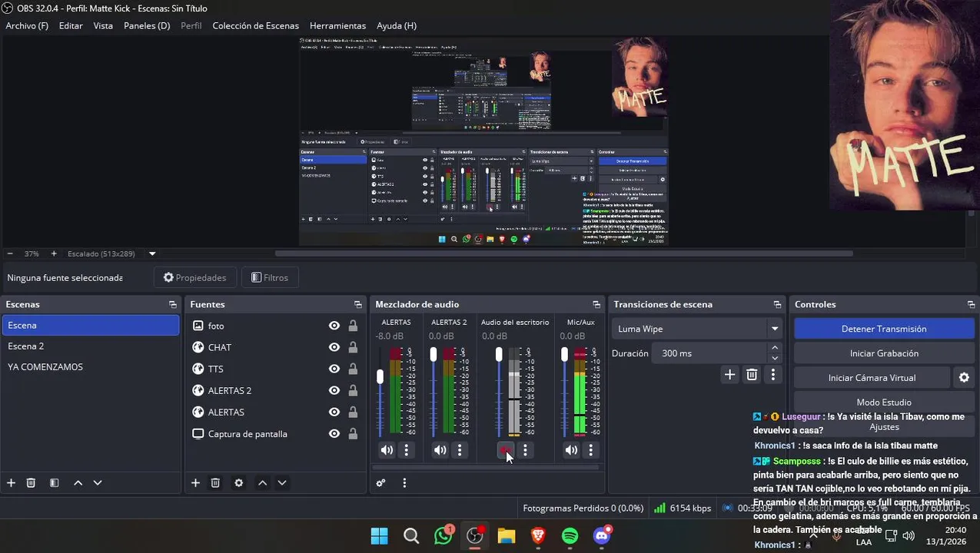Undock the Fuentes panel

pyautogui.click(x=357, y=305)
